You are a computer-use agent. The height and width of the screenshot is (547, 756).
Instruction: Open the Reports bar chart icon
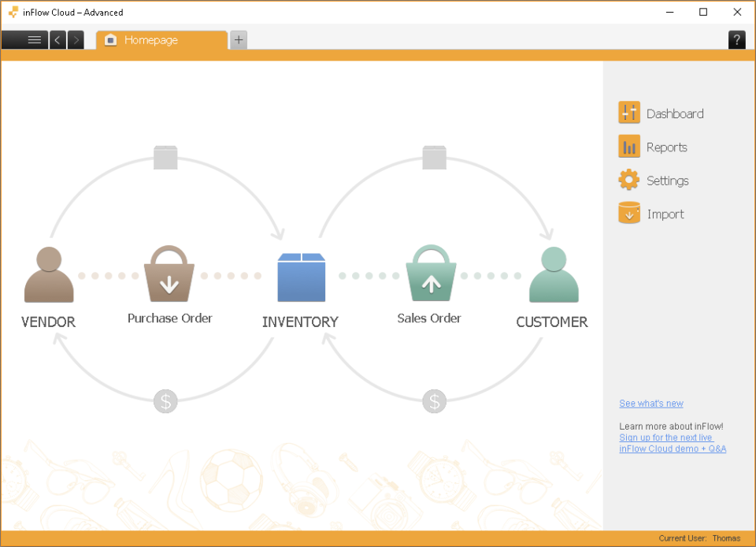pyautogui.click(x=629, y=147)
